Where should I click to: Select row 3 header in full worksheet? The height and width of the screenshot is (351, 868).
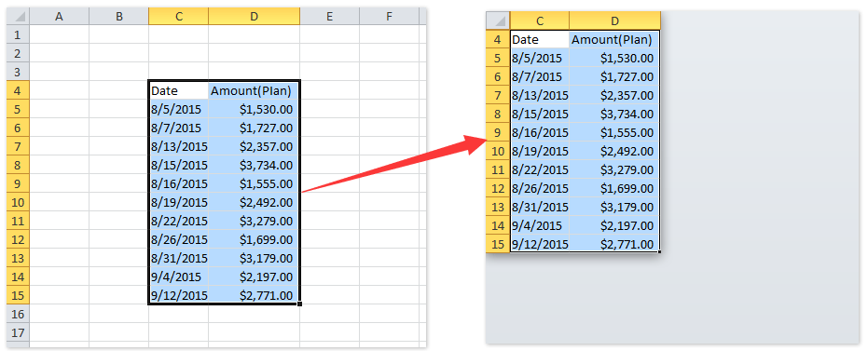point(18,72)
